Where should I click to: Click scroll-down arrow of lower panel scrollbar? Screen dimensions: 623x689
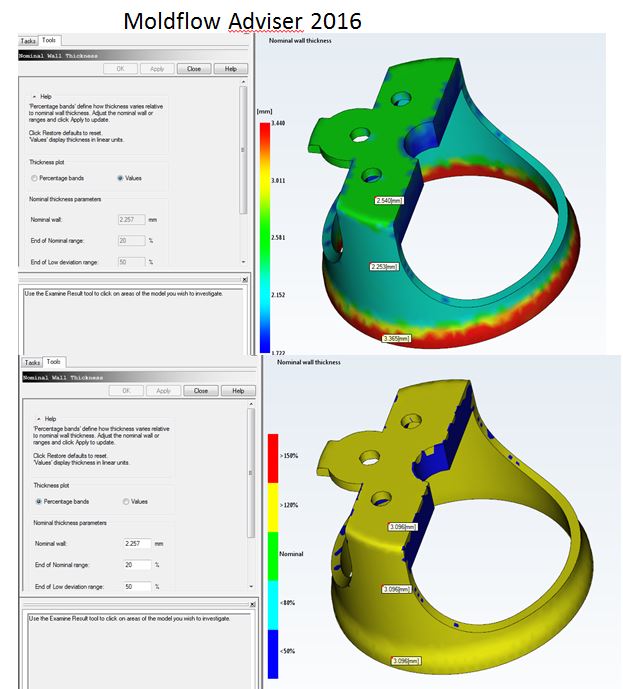coord(251,586)
